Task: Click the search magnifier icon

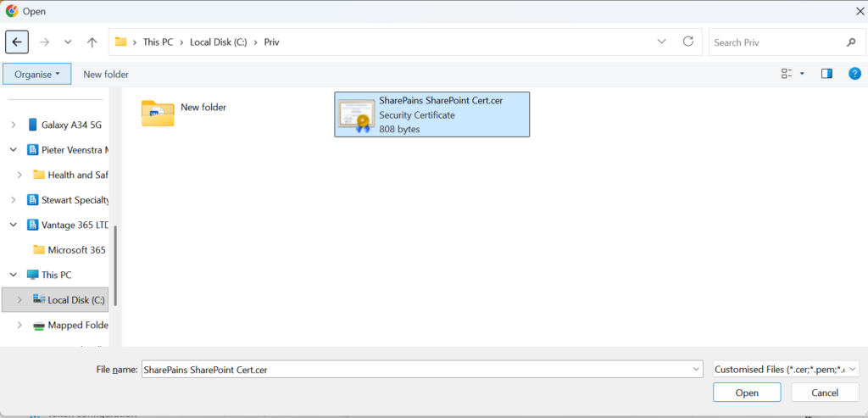Action: pyautogui.click(x=851, y=42)
